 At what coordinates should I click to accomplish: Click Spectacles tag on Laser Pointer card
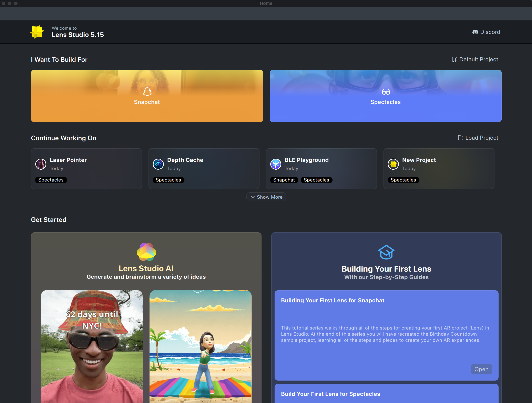pos(51,180)
